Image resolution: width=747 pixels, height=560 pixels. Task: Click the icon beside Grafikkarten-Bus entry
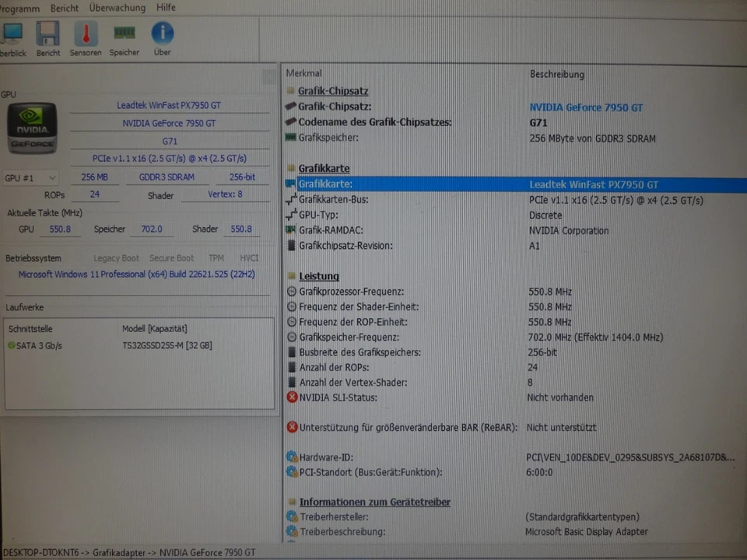tap(291, 200)
